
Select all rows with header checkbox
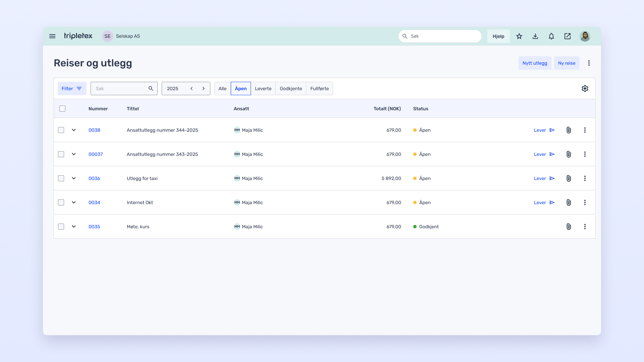pyautogui.click(x=62, y=109)
